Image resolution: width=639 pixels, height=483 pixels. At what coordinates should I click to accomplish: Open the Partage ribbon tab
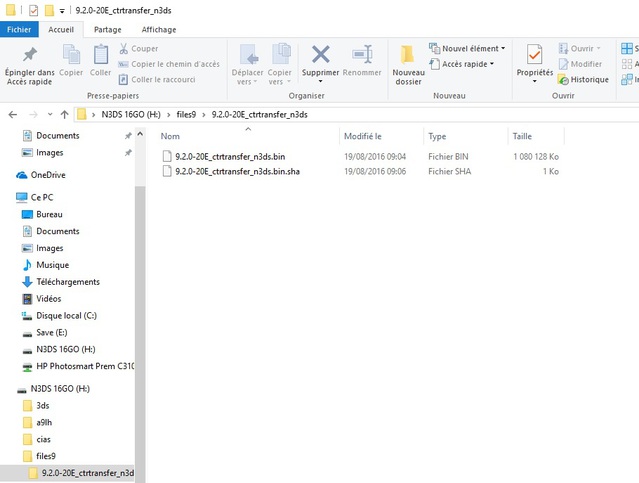[108, 30]
